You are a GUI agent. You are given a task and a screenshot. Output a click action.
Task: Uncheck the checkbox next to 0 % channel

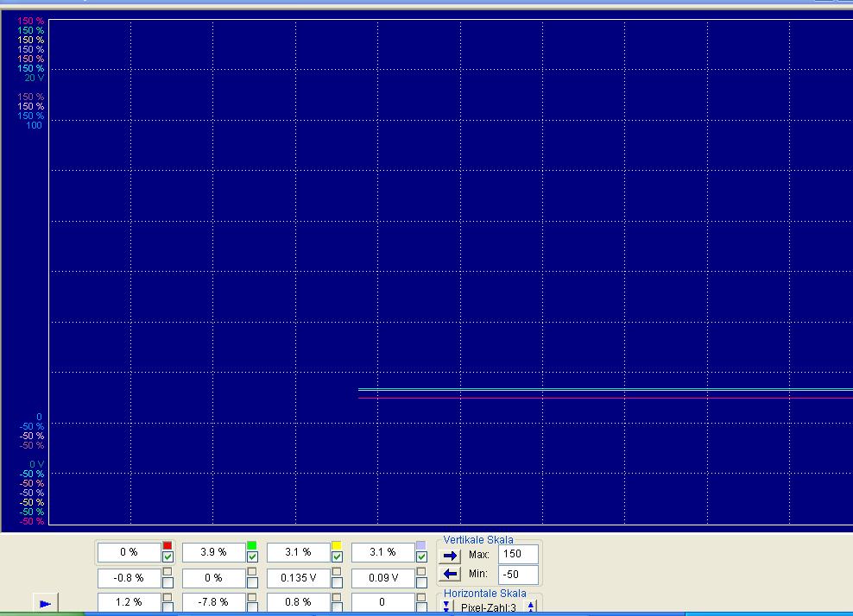[x=167, y=557]
